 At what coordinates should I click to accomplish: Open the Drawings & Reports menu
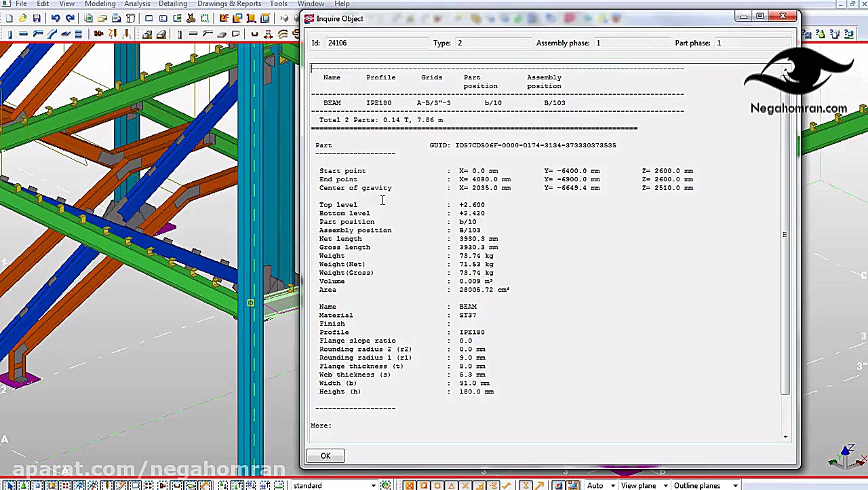(x=229, y=4)
